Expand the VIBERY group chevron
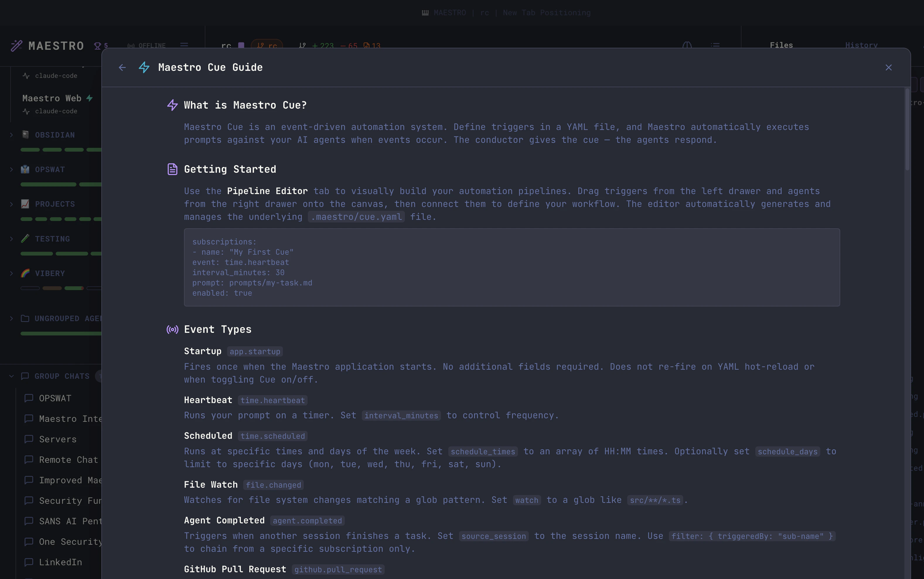Image resolution: width=924 pixels, height=579 pixels. pyautogui.click(x=11, y=273)
